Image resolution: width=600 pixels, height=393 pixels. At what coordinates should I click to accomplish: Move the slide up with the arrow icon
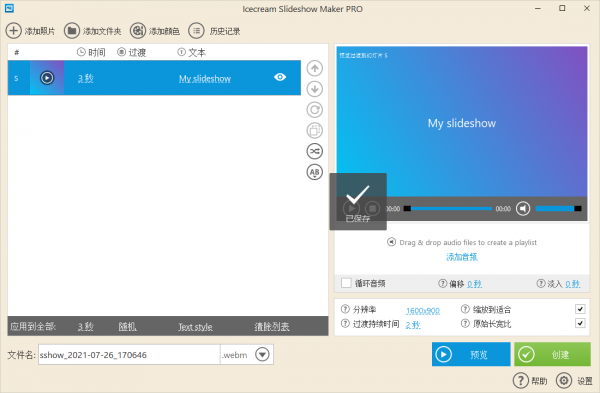coord(315,68)
